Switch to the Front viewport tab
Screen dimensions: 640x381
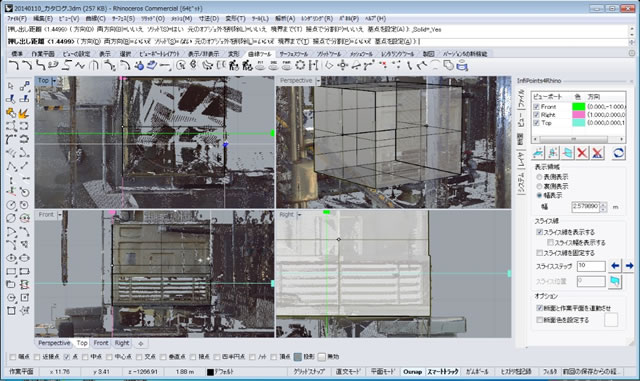[101, 343]
